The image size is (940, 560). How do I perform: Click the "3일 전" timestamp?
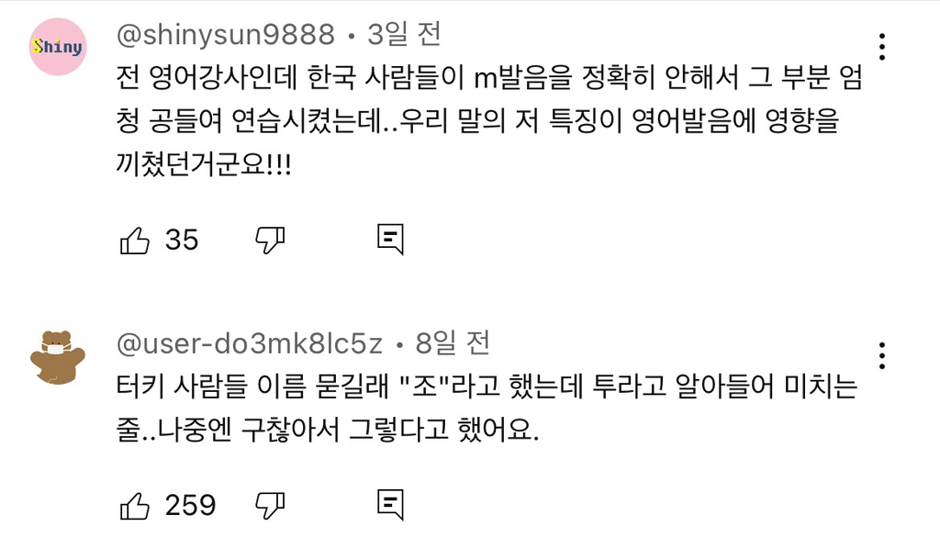(x=405, y=35)
